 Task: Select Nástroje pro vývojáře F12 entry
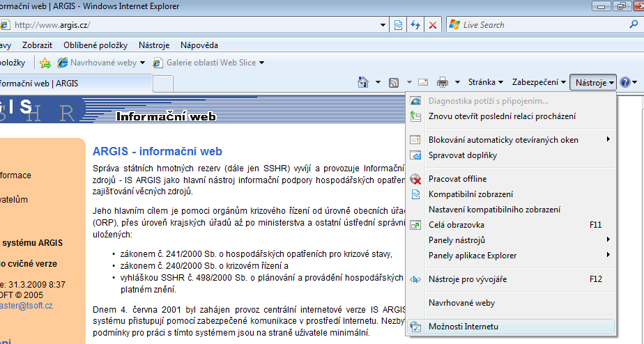tap(511, 279)
